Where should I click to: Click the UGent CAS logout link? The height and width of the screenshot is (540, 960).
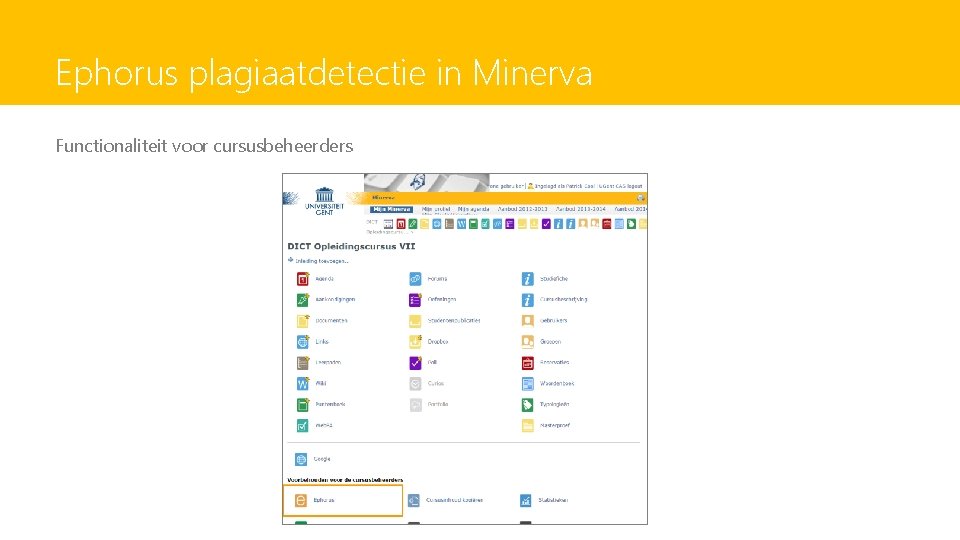click(x=620, y=186)
